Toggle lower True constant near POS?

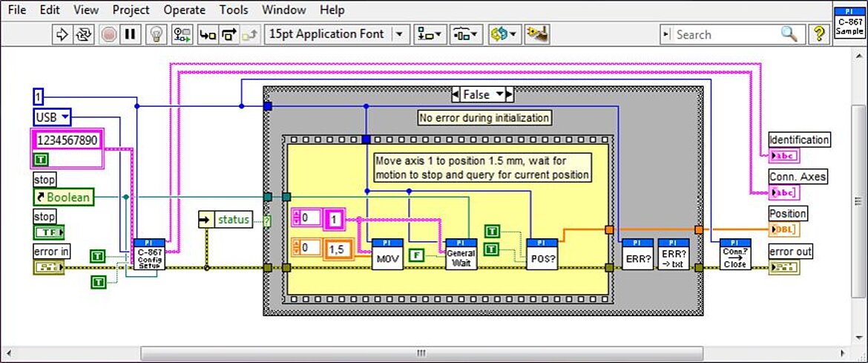tap(492, 249)
